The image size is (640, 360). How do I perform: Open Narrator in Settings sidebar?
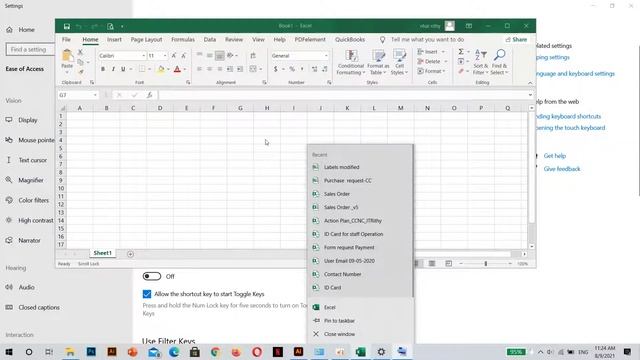tap(28, 241)
